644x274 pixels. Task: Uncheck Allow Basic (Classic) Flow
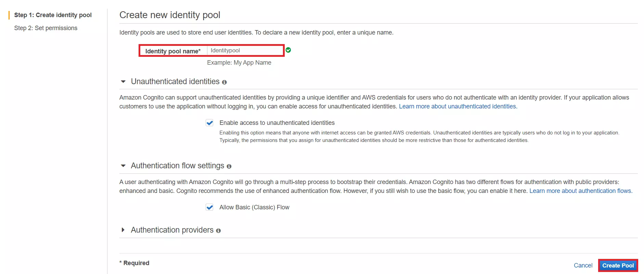click(x=209, y=207)
